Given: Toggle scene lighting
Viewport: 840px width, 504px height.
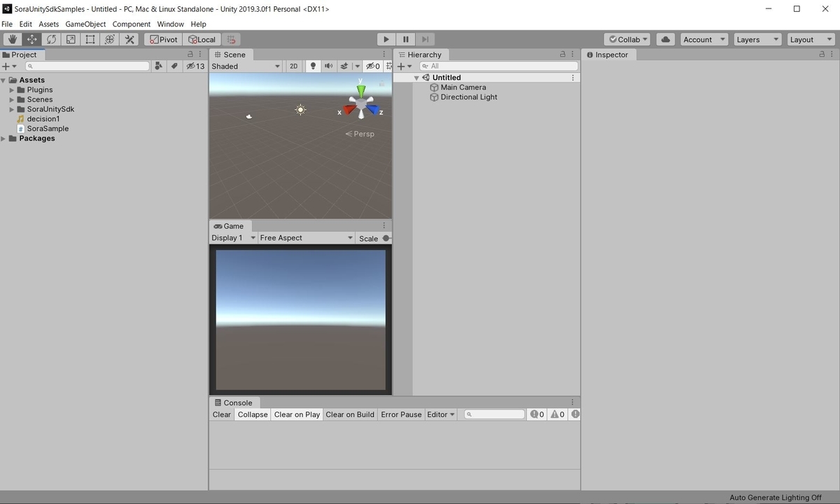Looking at the screenshot, I should tap(313, 66).
